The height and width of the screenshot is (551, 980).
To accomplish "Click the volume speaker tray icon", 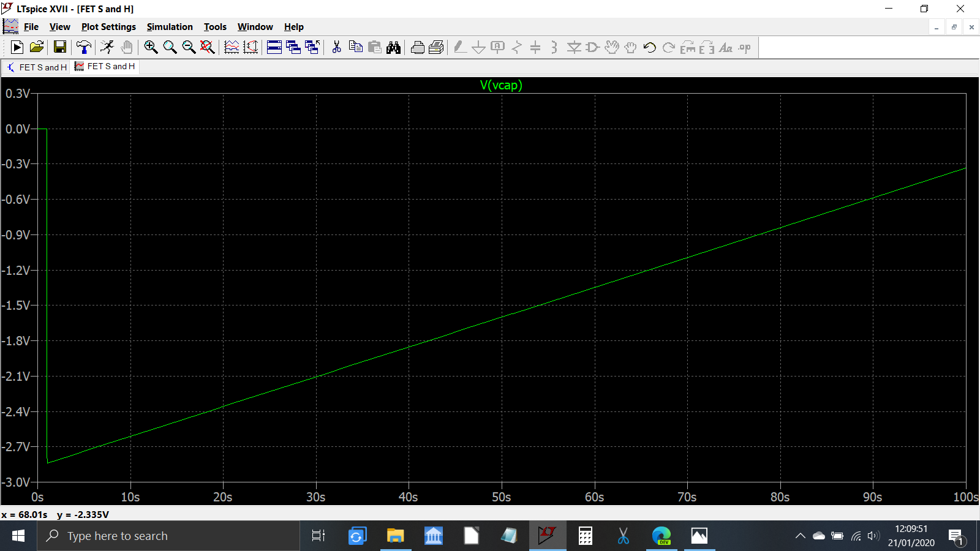I will (873, 536).
